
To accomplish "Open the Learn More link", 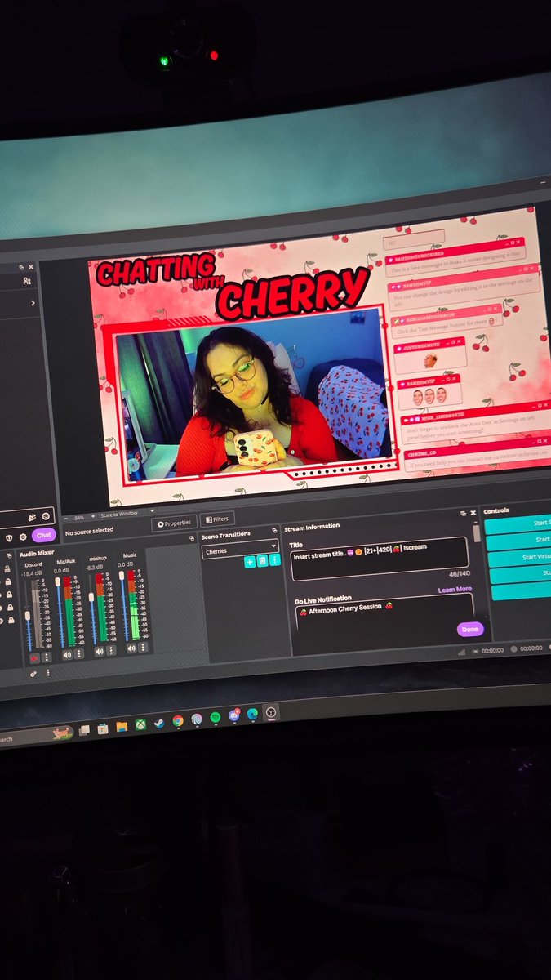I will pos(455,590).
